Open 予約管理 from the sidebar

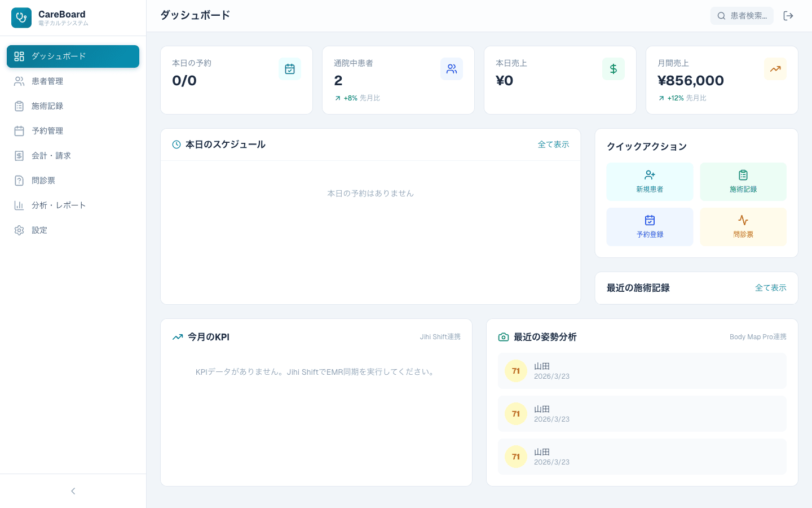click(x=47, y=131)
